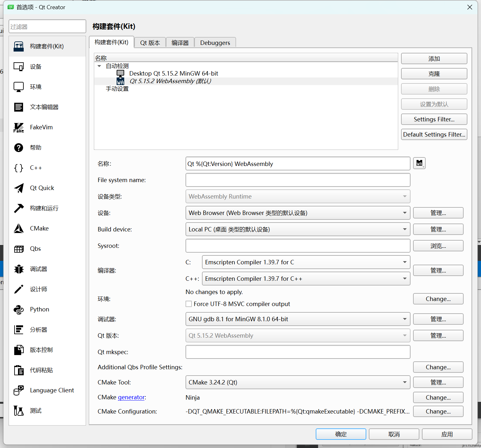This screenshot has height=448, width=481.
Task: Open the Qt Quick icon
Action: [x=19, y=188]
